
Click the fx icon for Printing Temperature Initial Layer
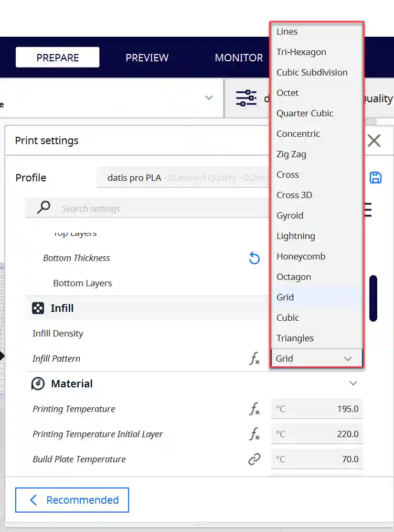coord(254,434)
